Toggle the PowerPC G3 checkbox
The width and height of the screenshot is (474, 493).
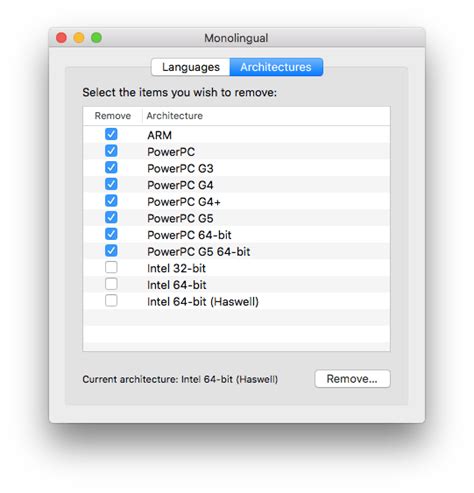tap(111, 167)
